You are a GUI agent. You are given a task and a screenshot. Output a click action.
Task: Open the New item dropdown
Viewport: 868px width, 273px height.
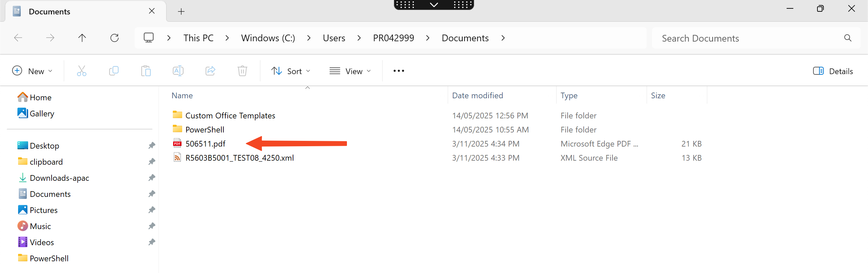point(32,71)
